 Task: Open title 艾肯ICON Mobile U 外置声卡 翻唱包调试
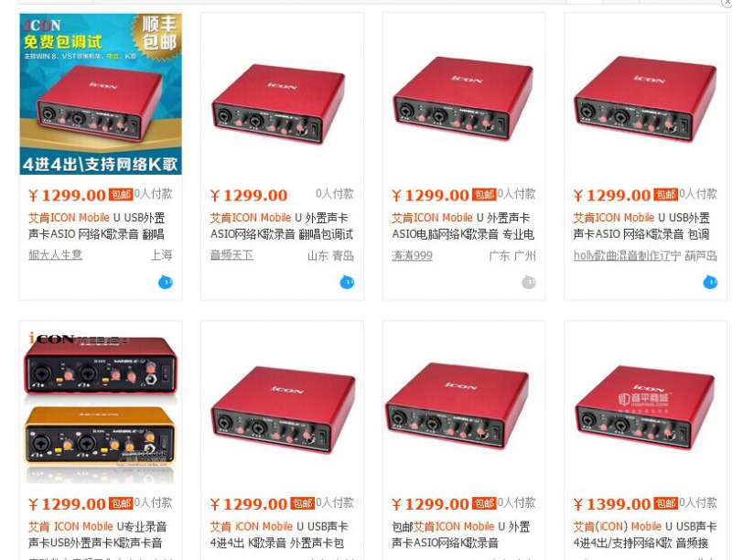282,226
